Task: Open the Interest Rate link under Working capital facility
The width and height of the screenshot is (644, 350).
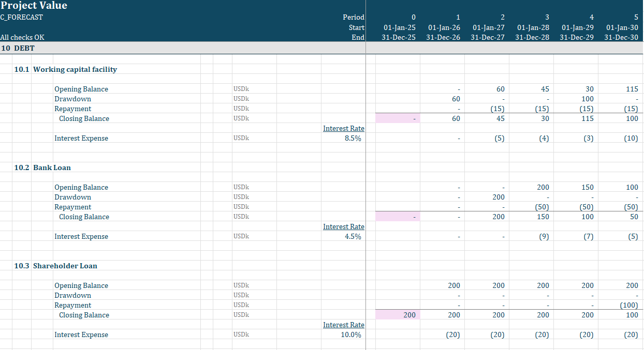Action: 344,128
